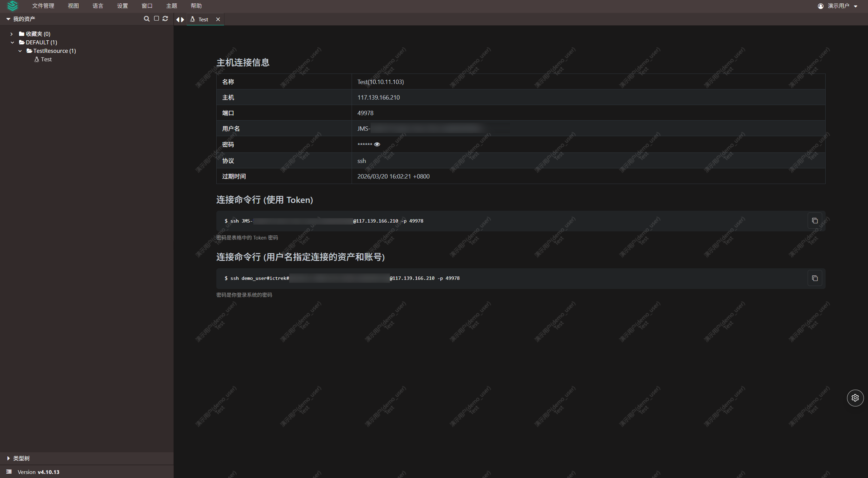Close the Test tab

(218, 19)
